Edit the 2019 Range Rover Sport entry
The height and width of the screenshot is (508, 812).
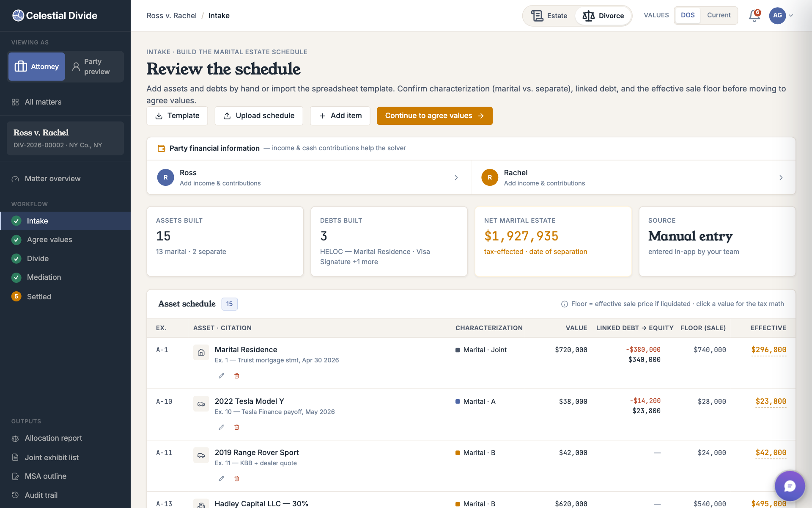(221, 478)
